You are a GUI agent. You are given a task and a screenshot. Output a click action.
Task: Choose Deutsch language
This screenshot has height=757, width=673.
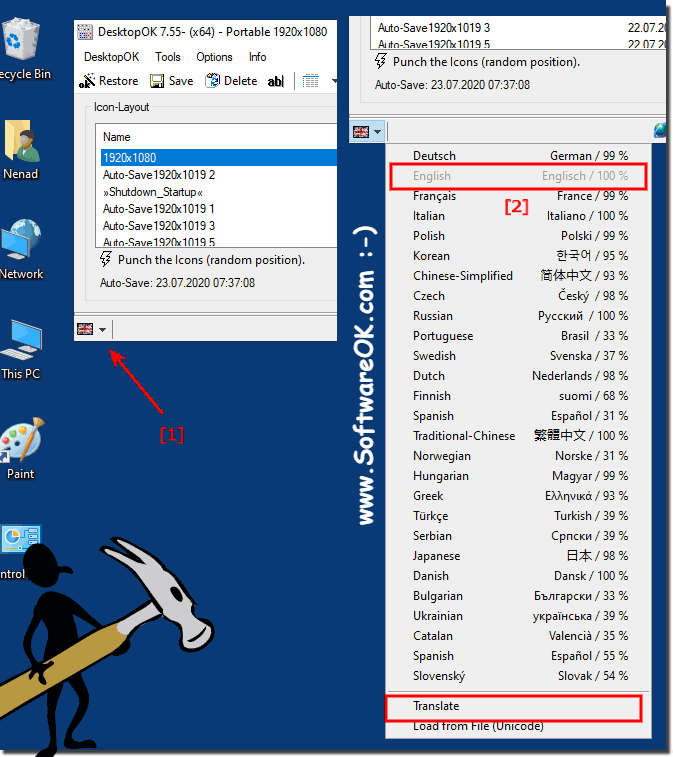(x=519, y=156)
